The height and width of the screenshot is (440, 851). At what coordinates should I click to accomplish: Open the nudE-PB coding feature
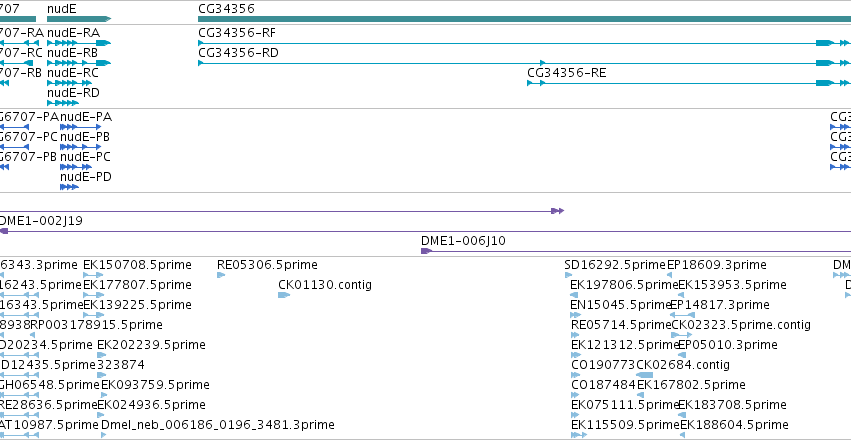pos(80,147)
